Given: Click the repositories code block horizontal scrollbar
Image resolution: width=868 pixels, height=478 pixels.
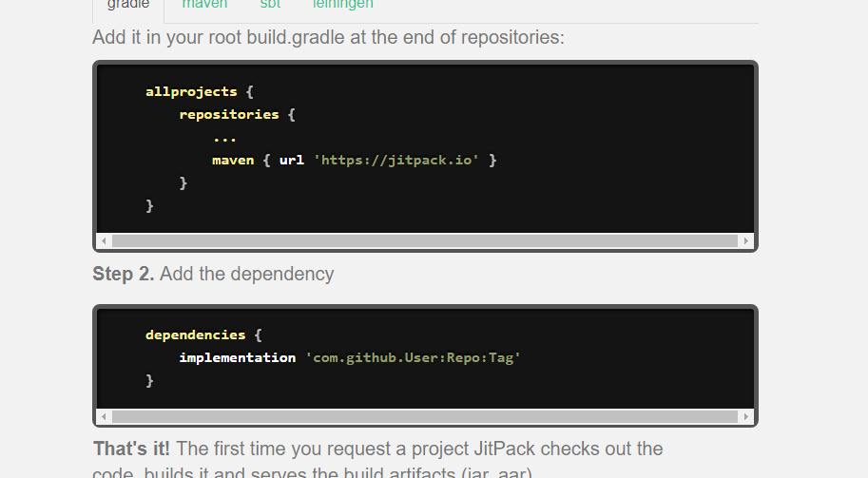Looking at the screenshot, I should point(424,241).
